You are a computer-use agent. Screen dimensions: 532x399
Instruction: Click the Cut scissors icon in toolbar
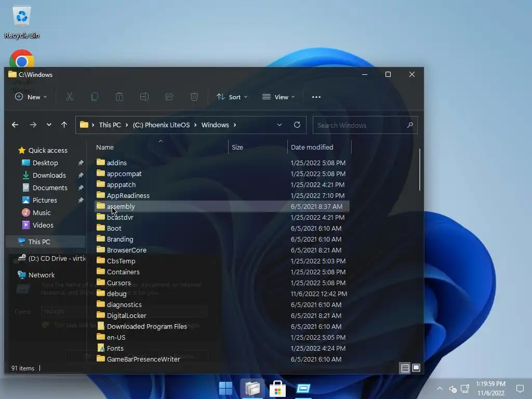[x=70, y=97]
